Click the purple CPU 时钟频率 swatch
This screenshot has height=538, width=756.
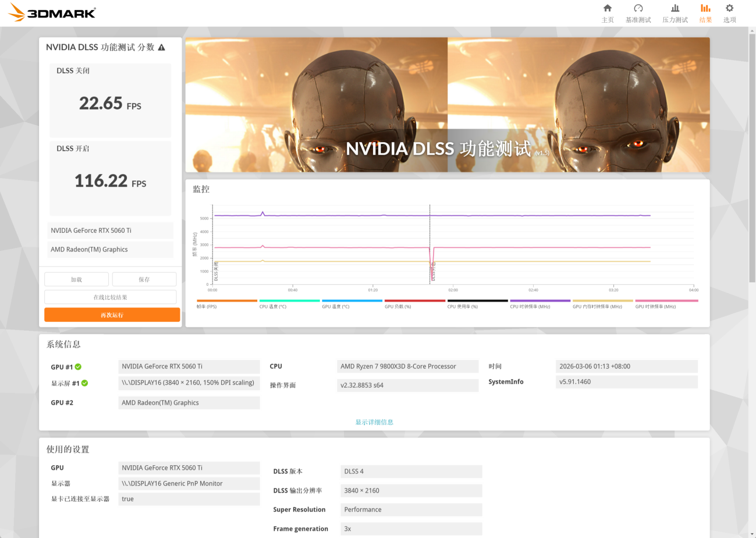point(540,301)
